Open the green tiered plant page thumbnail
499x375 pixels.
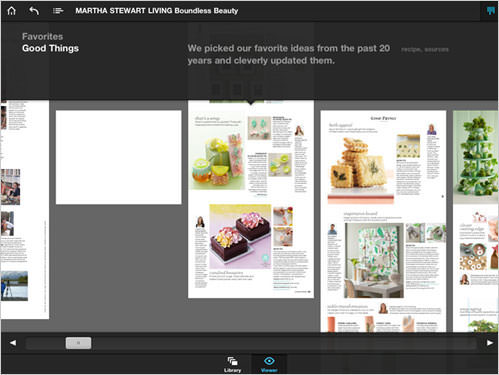[x=476, y=221]
